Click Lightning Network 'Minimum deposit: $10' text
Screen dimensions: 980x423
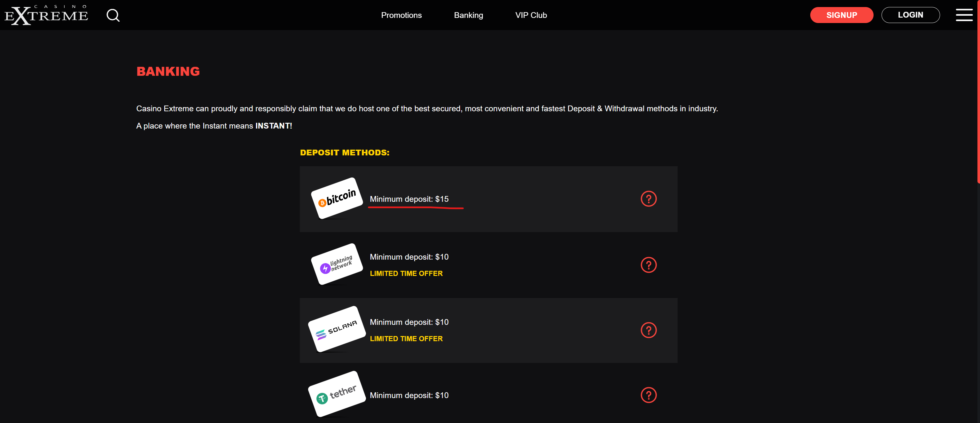pos(409,257)
